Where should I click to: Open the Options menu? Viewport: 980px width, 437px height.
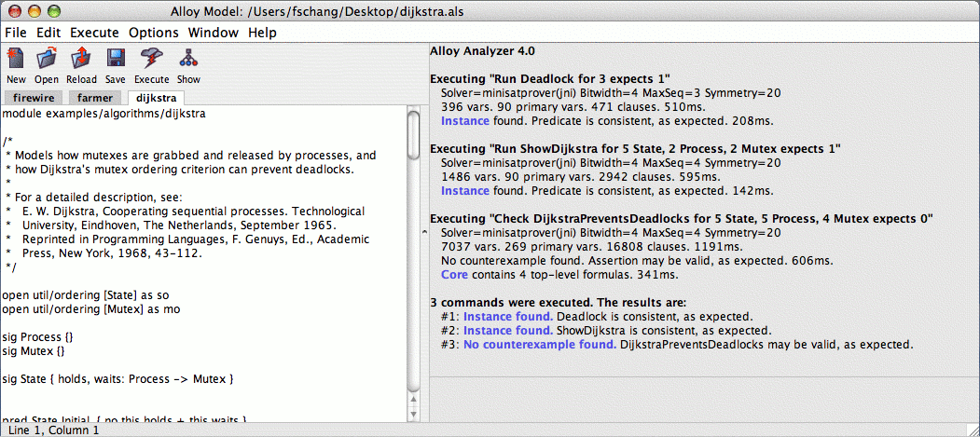tap(154, 33)
